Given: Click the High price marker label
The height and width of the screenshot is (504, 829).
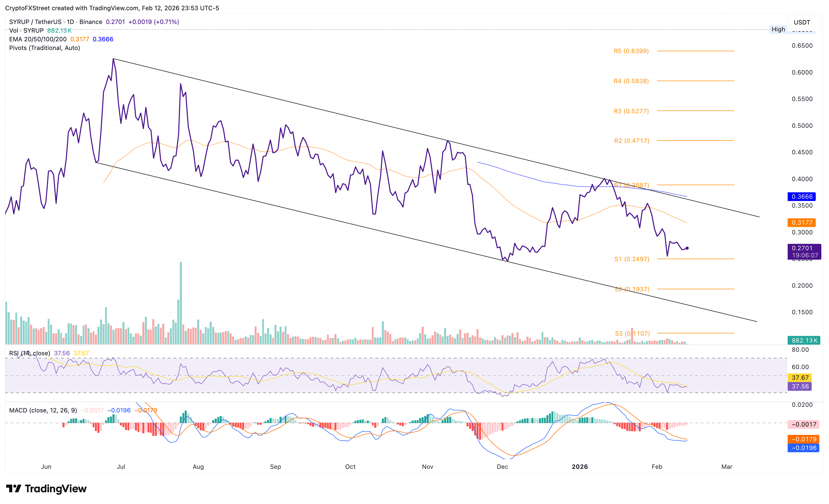Looking at the screenshot, I should coord(778,29).
